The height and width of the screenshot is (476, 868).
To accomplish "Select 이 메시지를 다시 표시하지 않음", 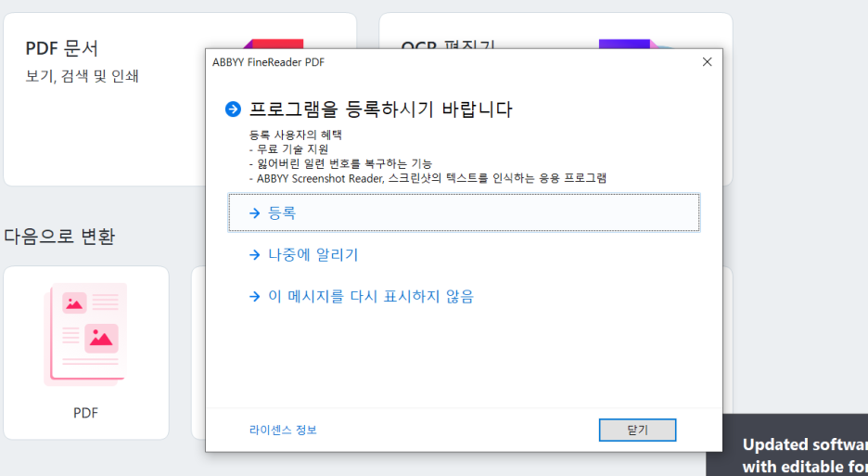I will 371,297.
